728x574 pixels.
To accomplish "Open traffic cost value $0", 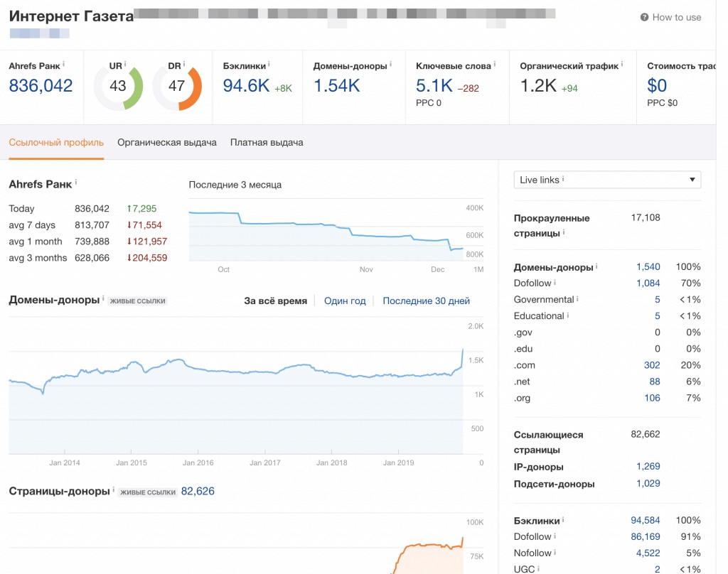I will 657,85.
